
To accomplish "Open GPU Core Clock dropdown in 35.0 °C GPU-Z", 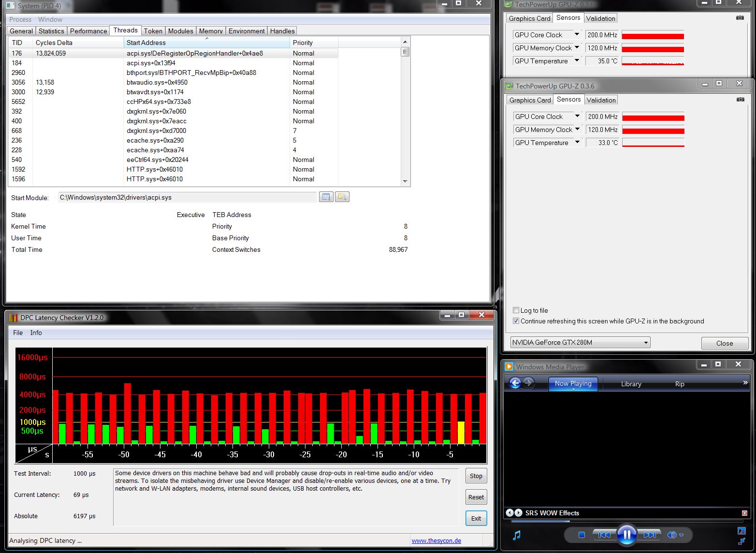I will pyautogui.click(x=577, y=34).
